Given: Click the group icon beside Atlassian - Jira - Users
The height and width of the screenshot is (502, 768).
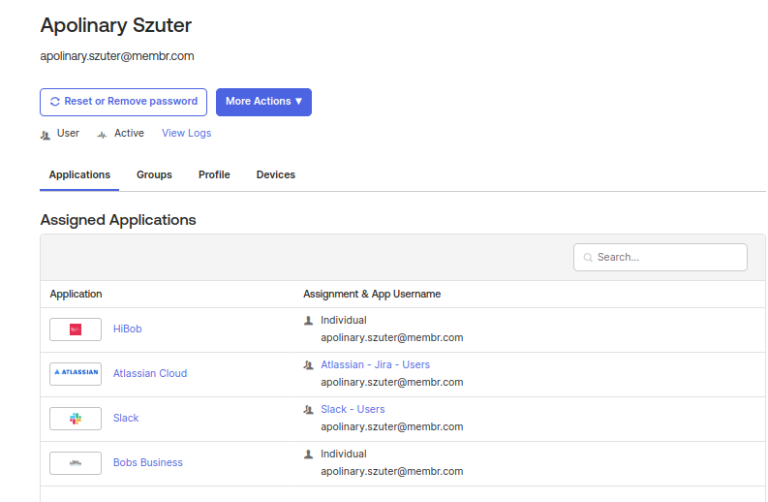Looking at the screenshot, I should (308, 365).
